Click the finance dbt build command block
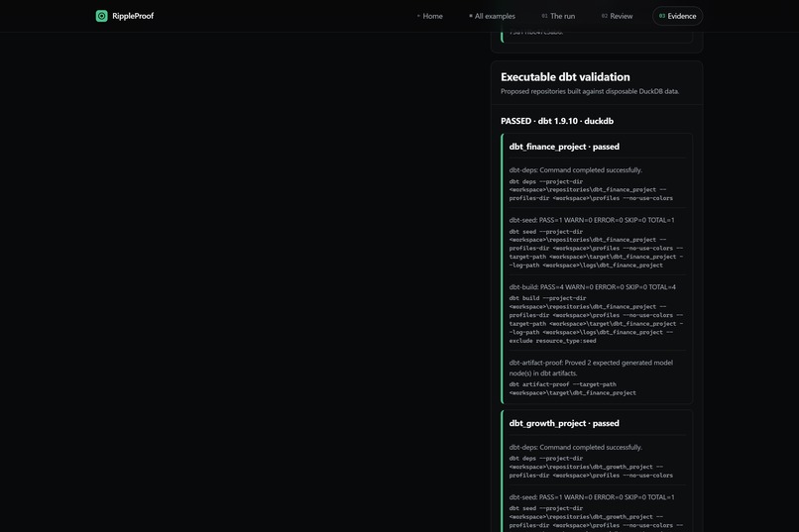Image resolution: width=799 pixels, height=532 pixels. pos(596,319)
